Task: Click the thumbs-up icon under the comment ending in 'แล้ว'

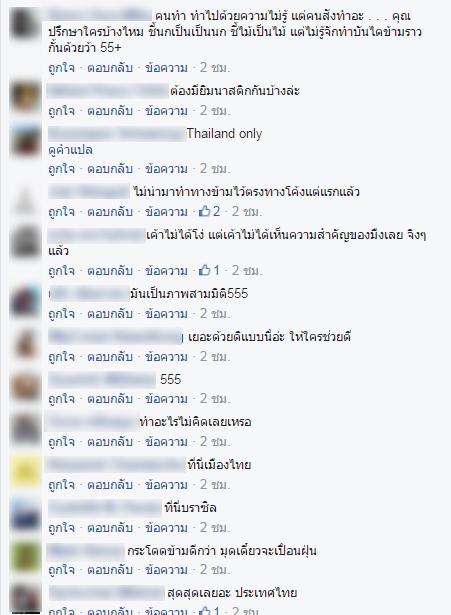Action: coord(205,270)
